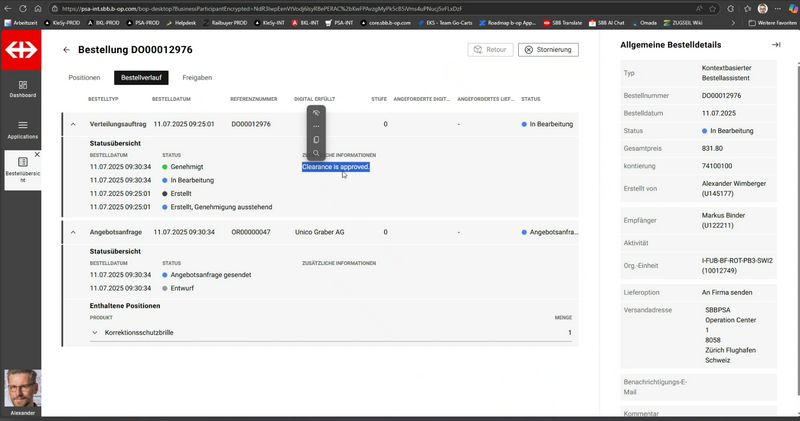Click the Retour button
Viewport: 800px width, 421px height.
point(490,49)
